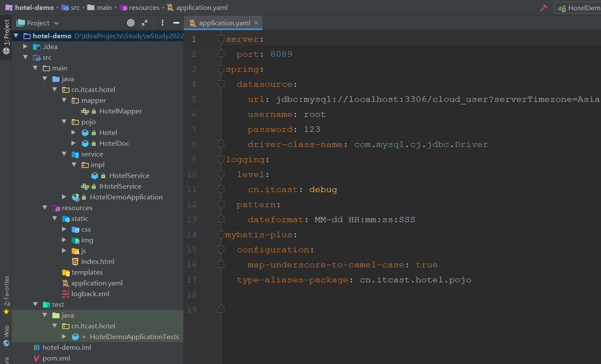Open Project panel options menu (three dots)
Image resolution: width=601 pixels, height=364 pixels.
163,23
